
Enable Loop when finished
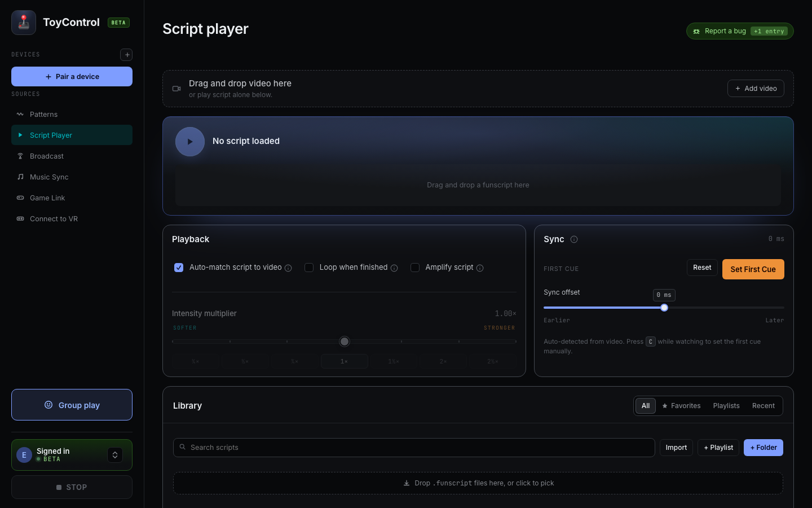[x=309, y=268]
